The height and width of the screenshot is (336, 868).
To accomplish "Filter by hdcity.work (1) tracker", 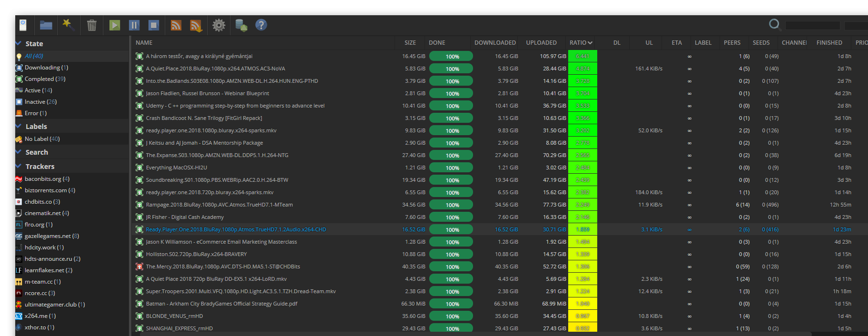I will pos(72,247).
